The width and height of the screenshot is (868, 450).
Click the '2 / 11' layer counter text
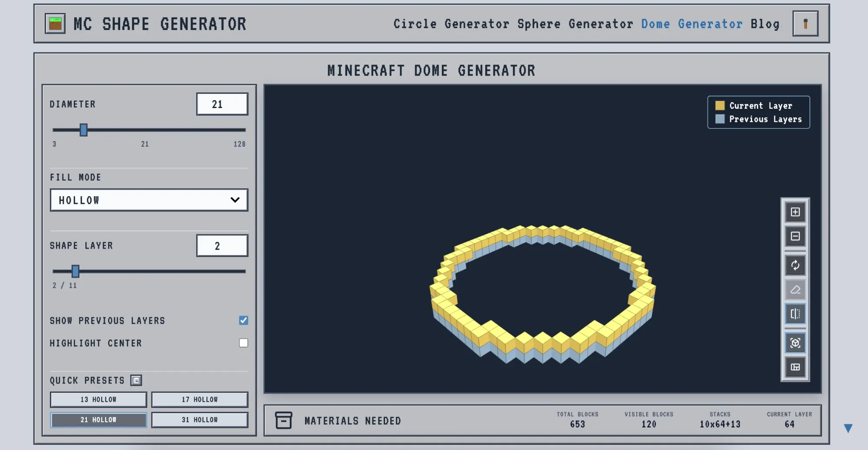[x=65, y=286]
